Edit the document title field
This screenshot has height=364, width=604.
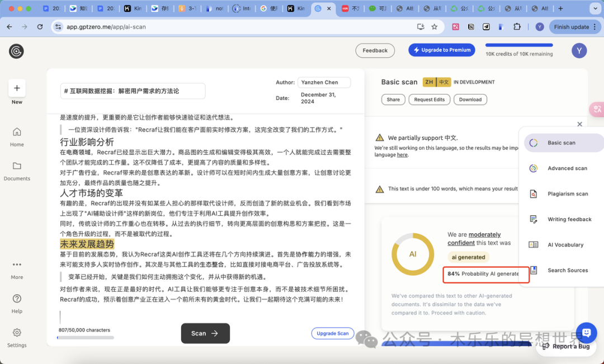tap(133, 91)
